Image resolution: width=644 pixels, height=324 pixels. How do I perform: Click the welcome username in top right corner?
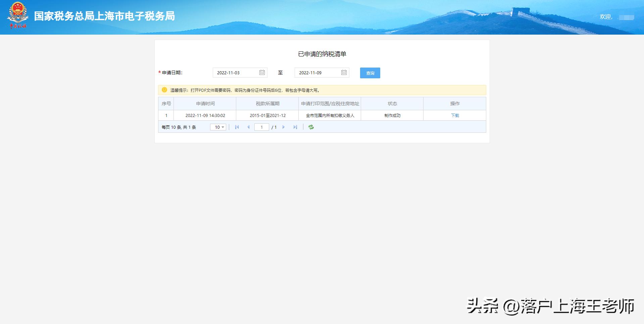pos(627,16)
